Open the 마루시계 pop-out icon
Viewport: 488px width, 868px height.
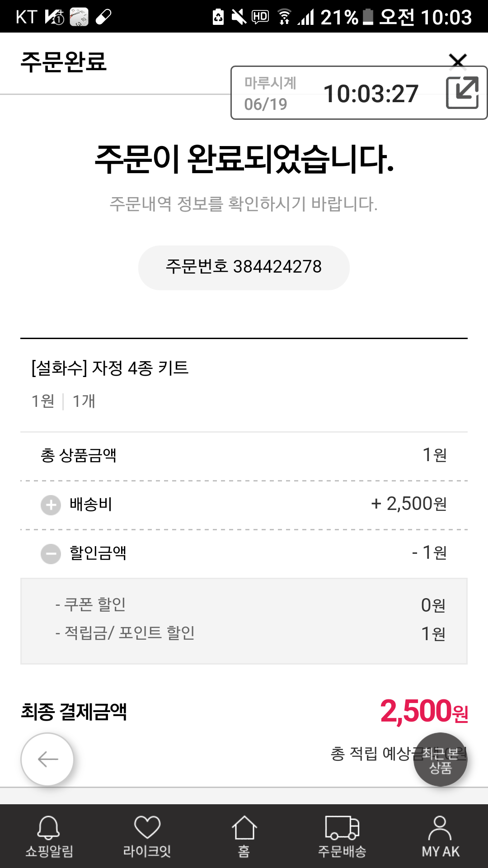click(x=462, y=93)
